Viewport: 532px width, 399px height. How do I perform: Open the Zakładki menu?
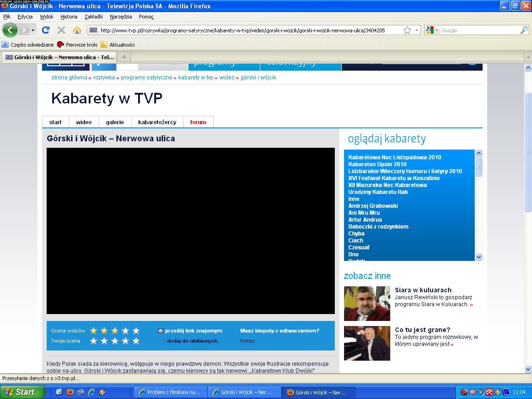[94, 17]
